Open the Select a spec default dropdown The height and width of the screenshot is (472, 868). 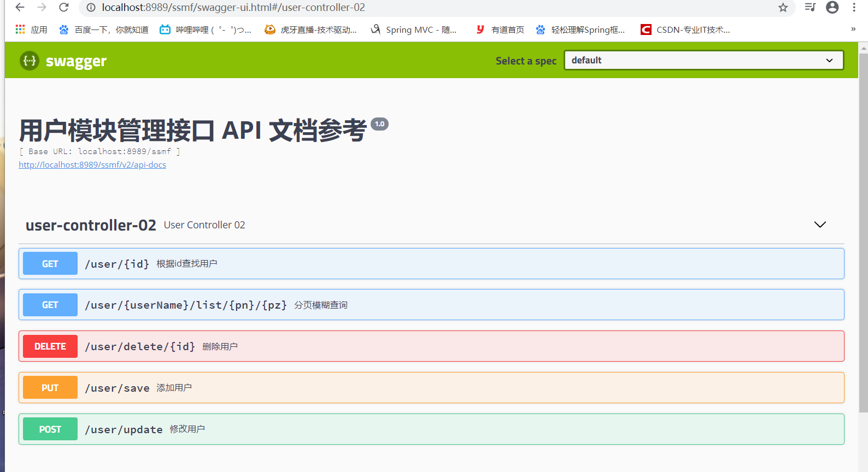tap(704, 60)
